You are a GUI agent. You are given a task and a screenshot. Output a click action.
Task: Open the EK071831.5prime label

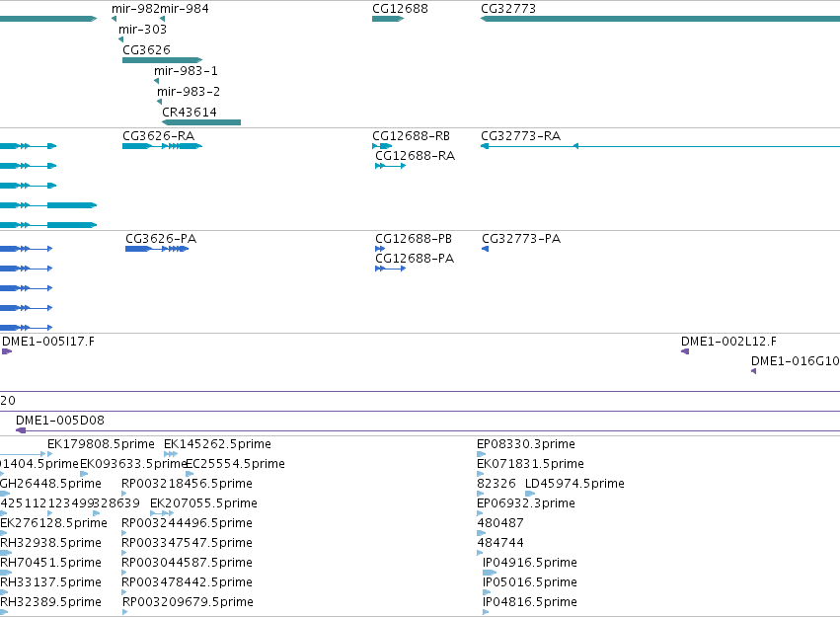530,464
